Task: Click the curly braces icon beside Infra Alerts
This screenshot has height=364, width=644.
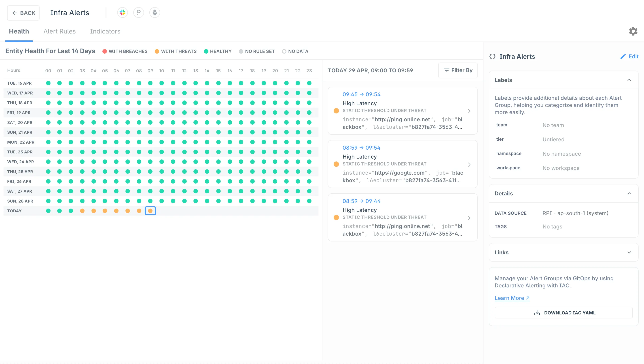Action: [492, 56]
